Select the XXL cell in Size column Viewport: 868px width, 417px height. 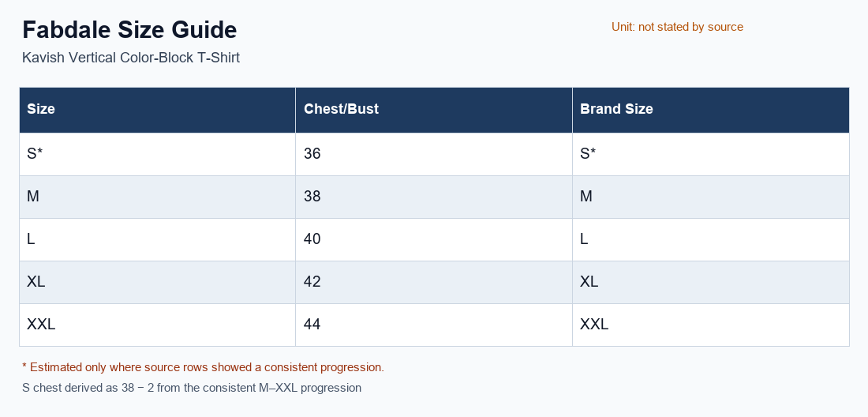click(x=157, y=325)
